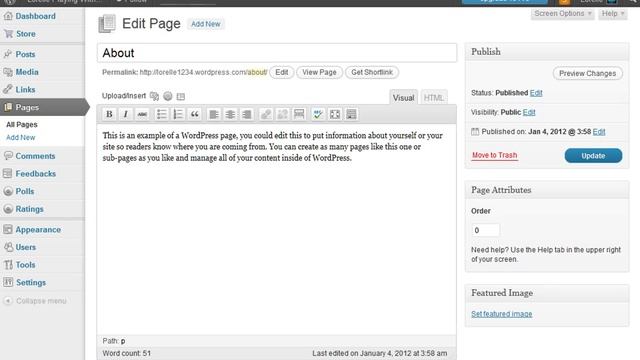Select Pages in the sidebar
The height and width of the screenshot is (360, 640).
pos(42,107)
